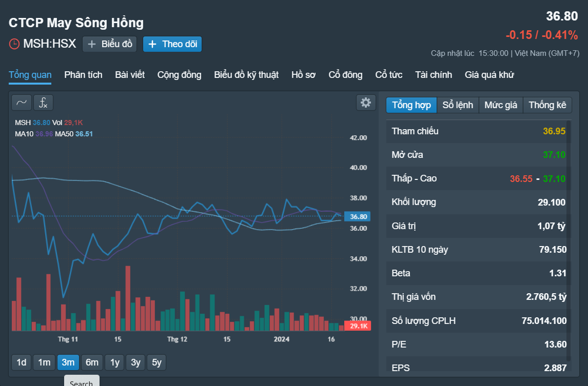The height and width of the screenshot is (386, 588).
Task: Open the Cổ tức tab
Action: point(389,74)
